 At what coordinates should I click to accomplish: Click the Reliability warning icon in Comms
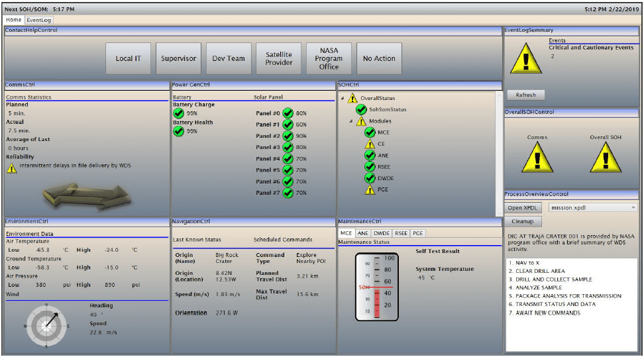(x=12, y=168)
